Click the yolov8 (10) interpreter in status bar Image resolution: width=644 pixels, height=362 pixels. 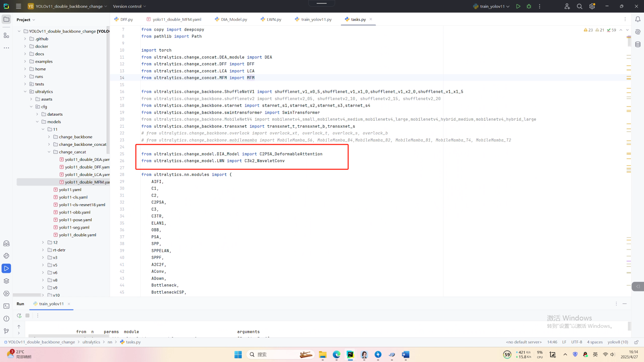(618, 342)
